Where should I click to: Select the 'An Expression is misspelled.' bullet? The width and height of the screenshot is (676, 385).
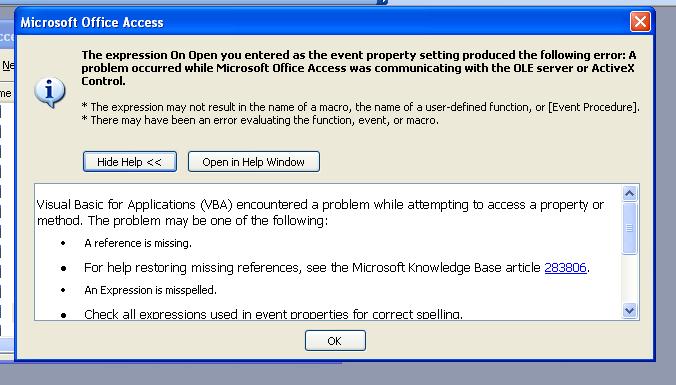(150, 290)
